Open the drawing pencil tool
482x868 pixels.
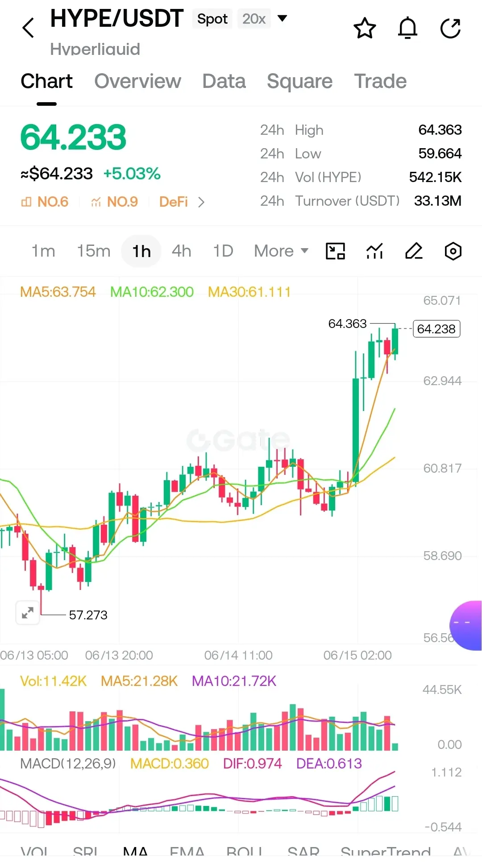pyautogui.click(x=414, y=251)
